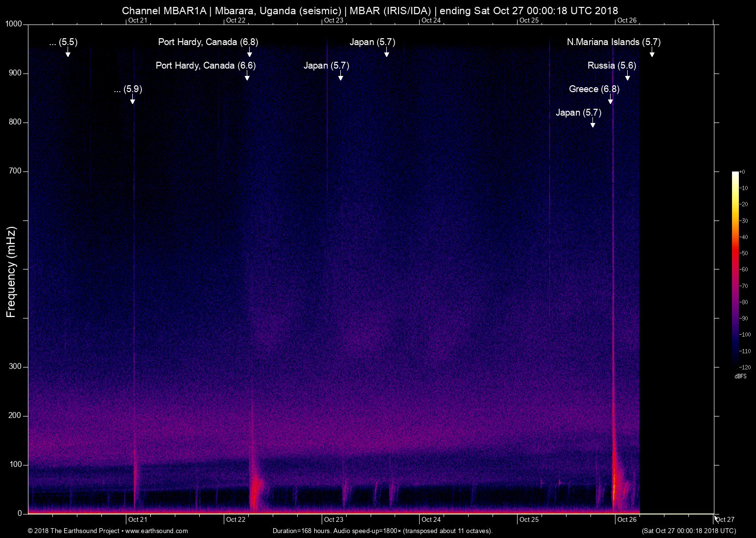756x538 pixels.
Task: Click the arrow under the Russia (5.6) label
Action: (627, 76)
